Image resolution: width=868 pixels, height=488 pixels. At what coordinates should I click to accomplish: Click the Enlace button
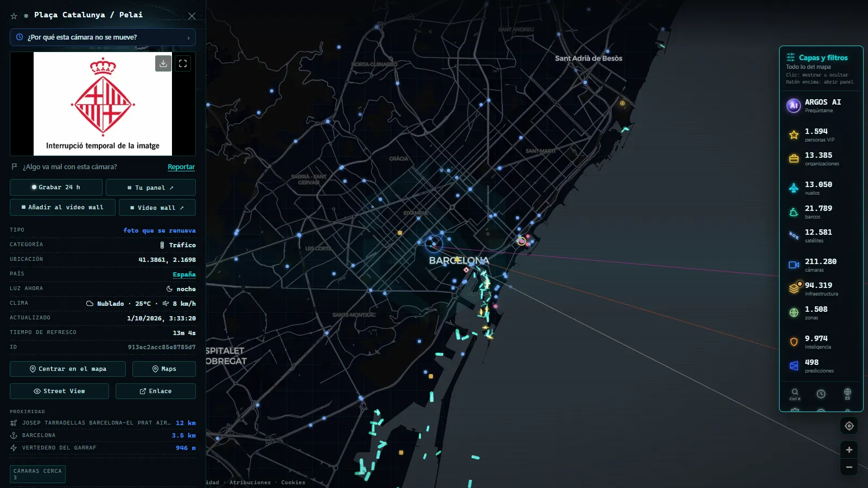pyautogui.click(x=156, y=391)
